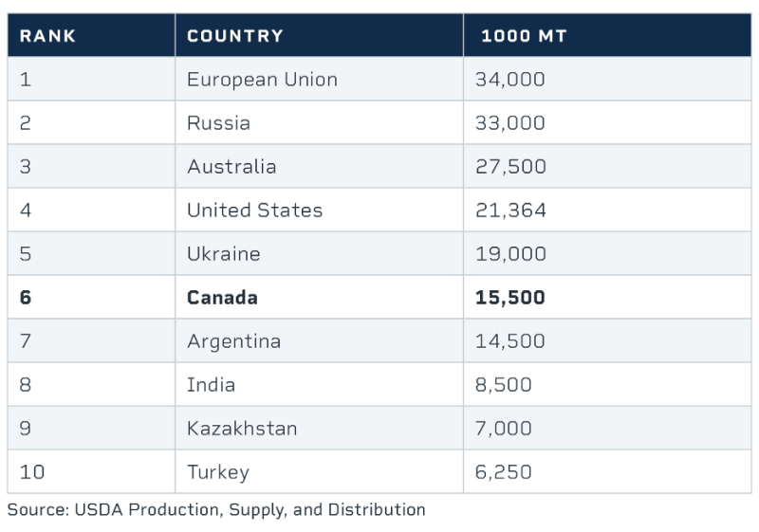Click the USDA source note text
The height and width of the screenshot is (532, 759).
click(216, 510)
